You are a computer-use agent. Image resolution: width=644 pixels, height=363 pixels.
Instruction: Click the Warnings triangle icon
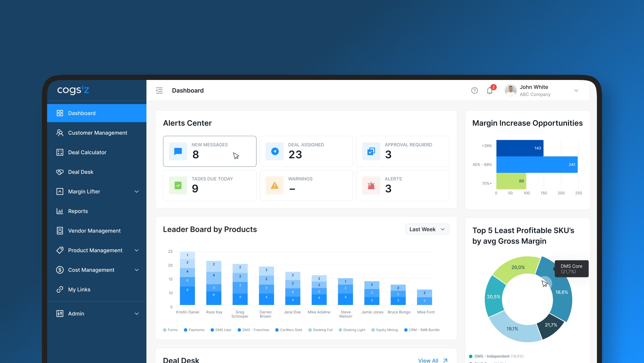(x=275, y=185)
